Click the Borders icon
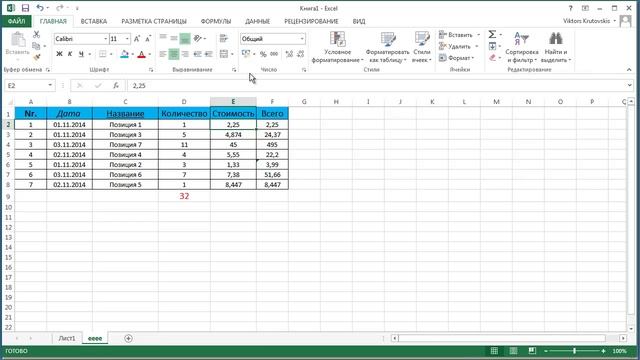This screenshot has width=640, height=360. tap(103, 54)
